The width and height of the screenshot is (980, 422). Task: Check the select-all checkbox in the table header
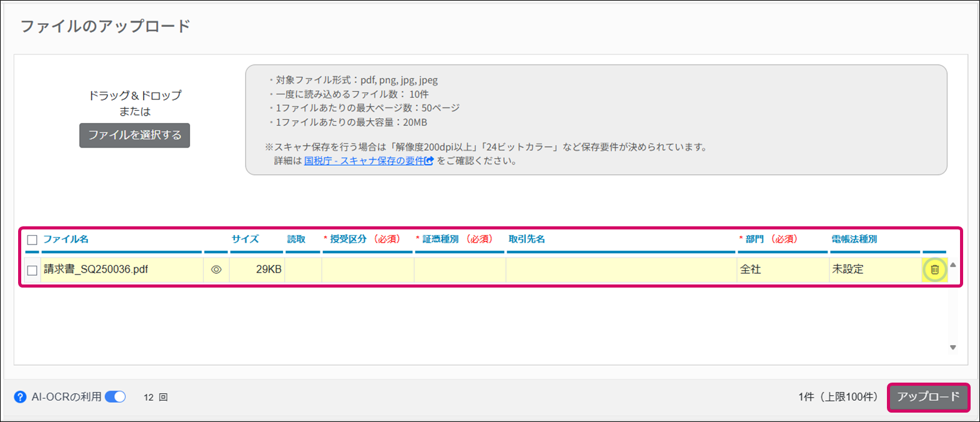32,239
